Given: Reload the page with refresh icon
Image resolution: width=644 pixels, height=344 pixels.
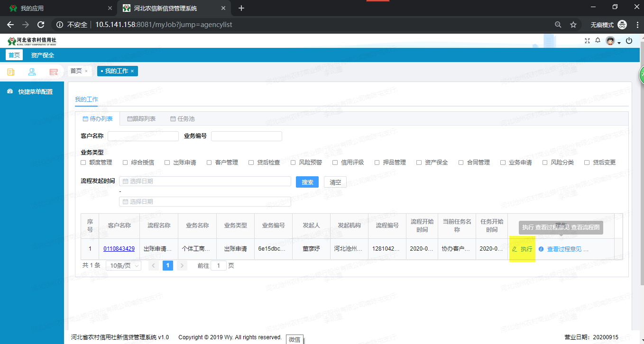Looking at the screenshot, I should (41, 25).
